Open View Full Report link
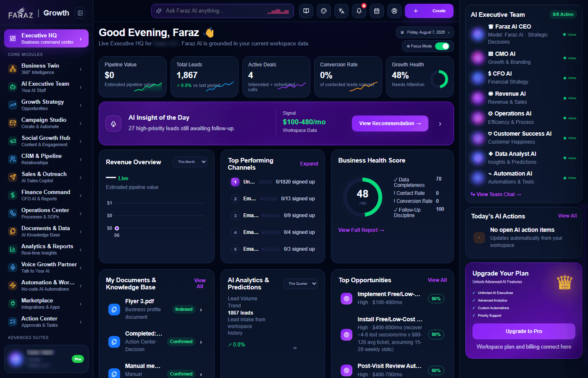The image size is (588, 378). pos(361,230)
